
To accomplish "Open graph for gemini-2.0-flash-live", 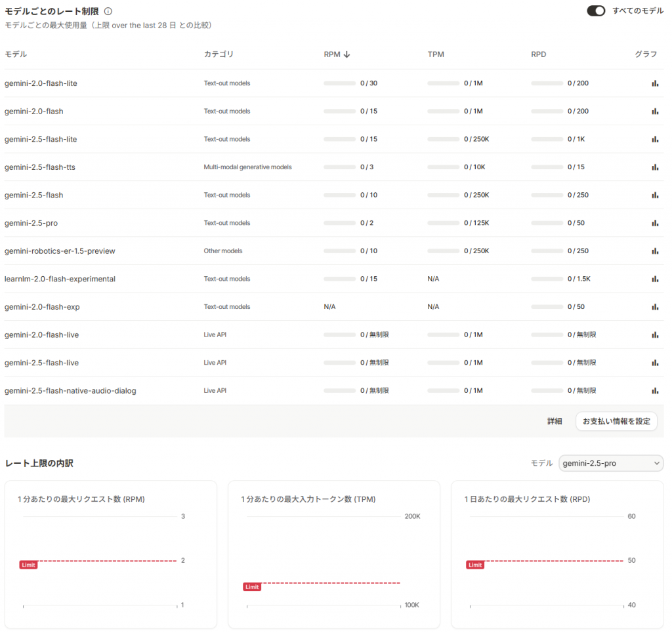I will pyautogui.click(x=654, y=335).
